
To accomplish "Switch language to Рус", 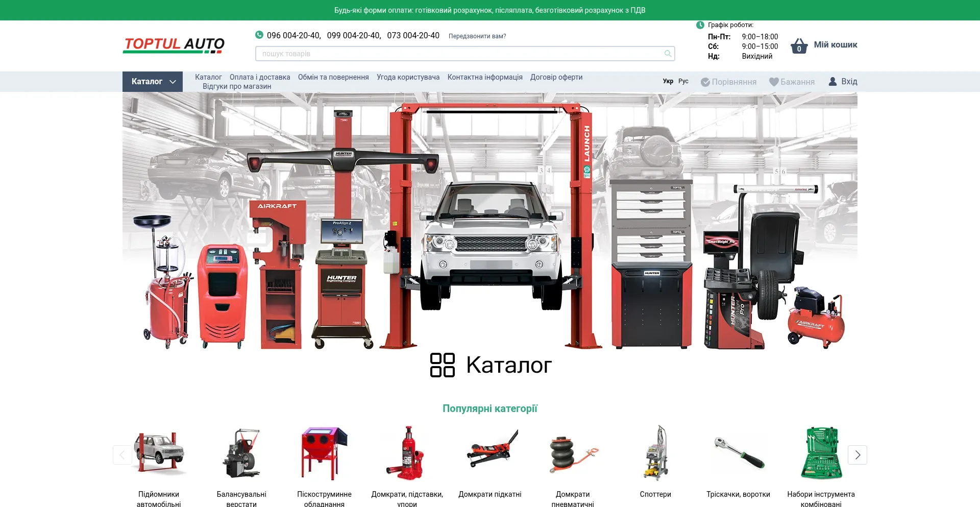I will pyautogui.click(x=683, y=81).
